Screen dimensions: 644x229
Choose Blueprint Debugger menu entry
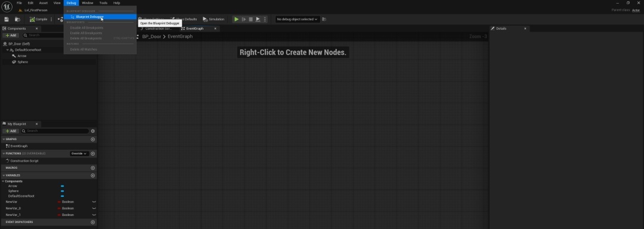[x=100, y=17]
